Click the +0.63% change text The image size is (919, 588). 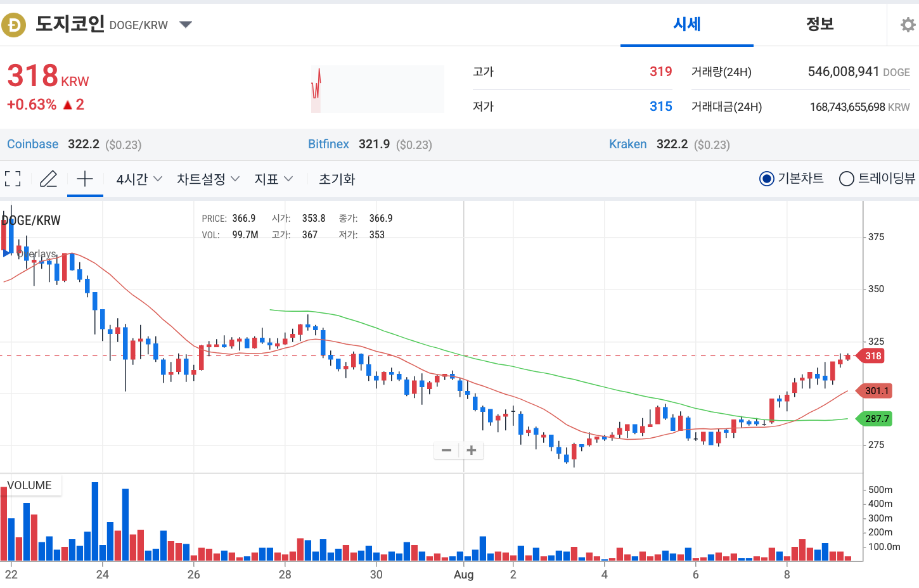pos(32,105)
